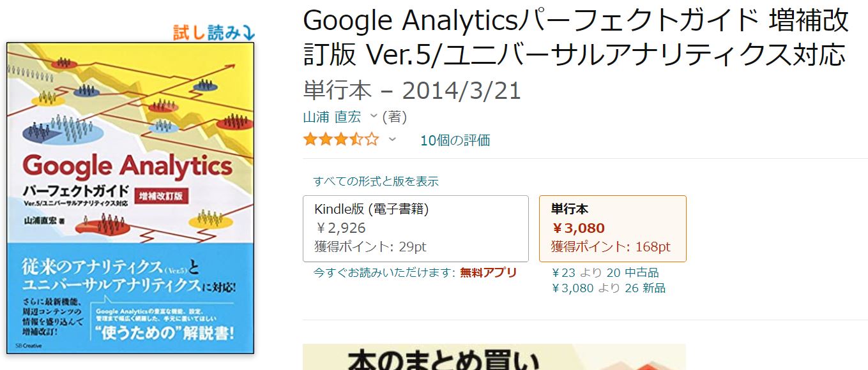Click the 獲得ポイント: 168pt text
The width and height of the screenshot is (868, 370).
[x=610, y=247]
